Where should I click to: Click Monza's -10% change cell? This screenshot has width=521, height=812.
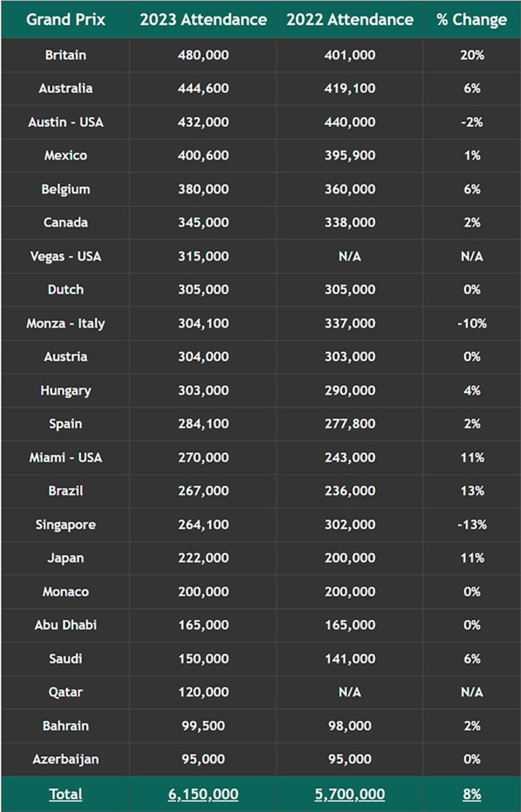pyautogui.click(x=471, y=323)
